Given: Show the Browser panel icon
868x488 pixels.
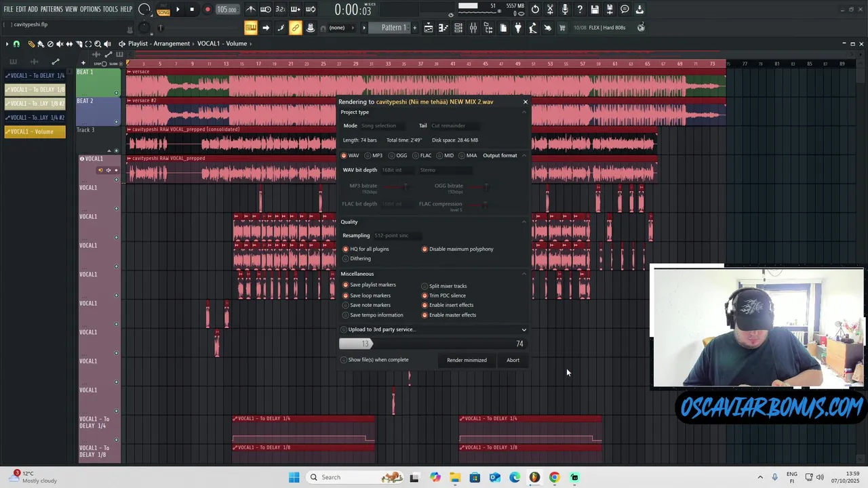Looking at the screenshot, I should 488,28.
